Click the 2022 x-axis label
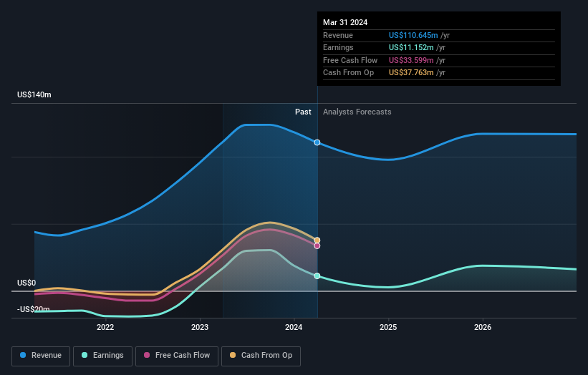The width and height of the screenshot is (588, 375). [x=105, y=327]
